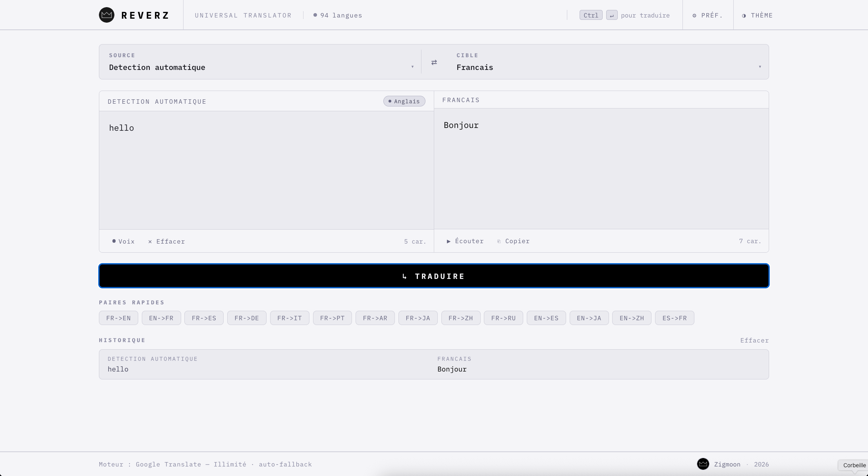Open the PRÉF. preferences

(708, 15)
